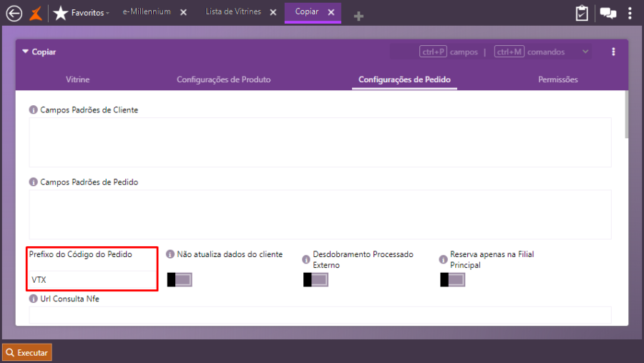The width and height of the screenshot is (644, 363).
Task: Open the Permissões tab
Action: tap(557, 79)
